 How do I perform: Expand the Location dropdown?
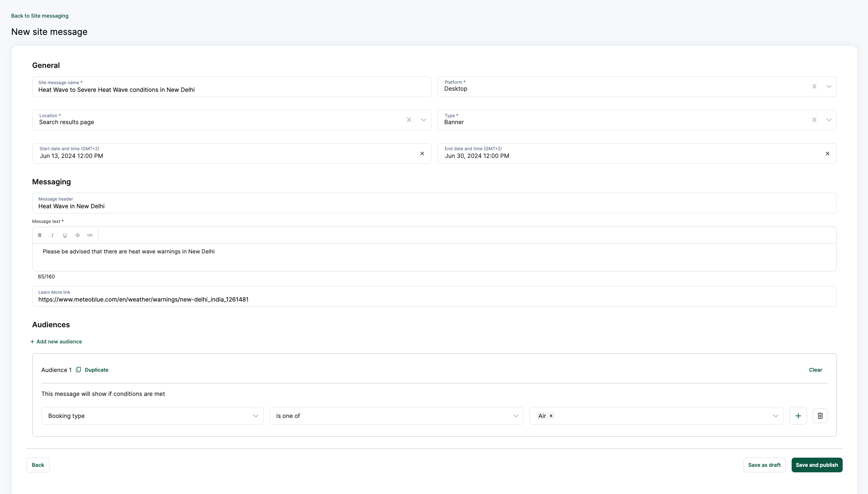click(x=424, y=120)
